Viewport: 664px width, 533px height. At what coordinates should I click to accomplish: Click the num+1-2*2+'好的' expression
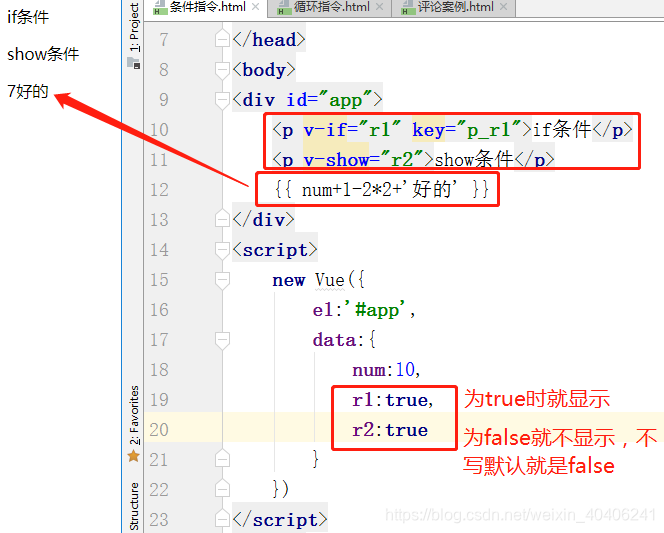click(x=379, y=189)
